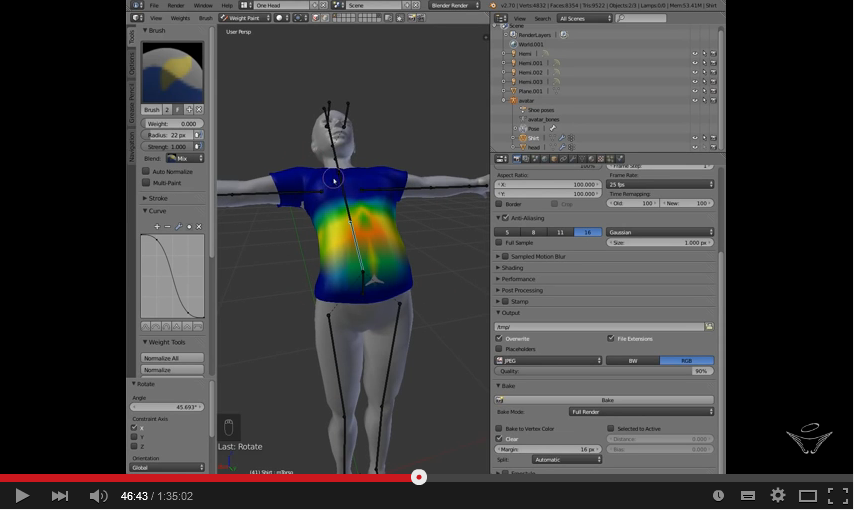Switch to the Grease Pencil tab

pos(131,102)
